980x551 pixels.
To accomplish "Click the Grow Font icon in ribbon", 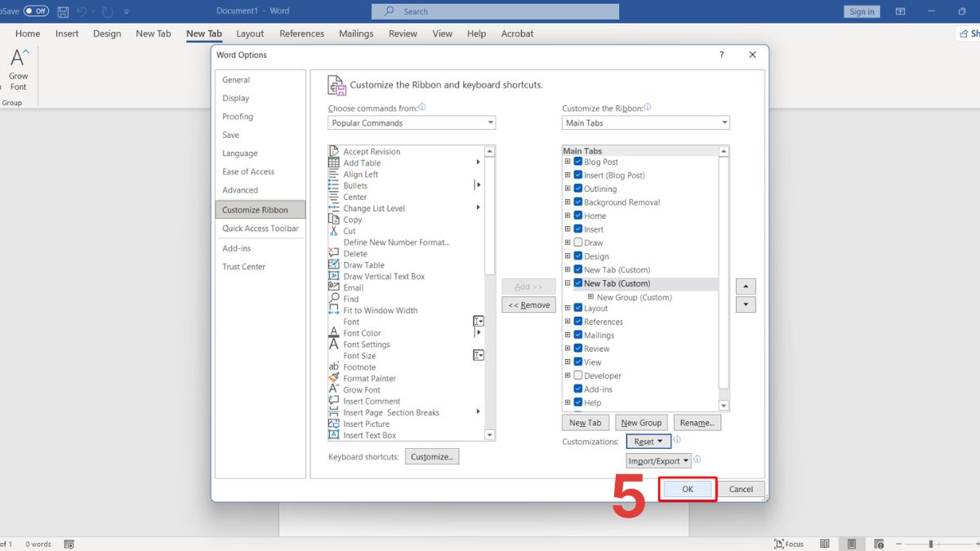I will click(x=18, y=59).
